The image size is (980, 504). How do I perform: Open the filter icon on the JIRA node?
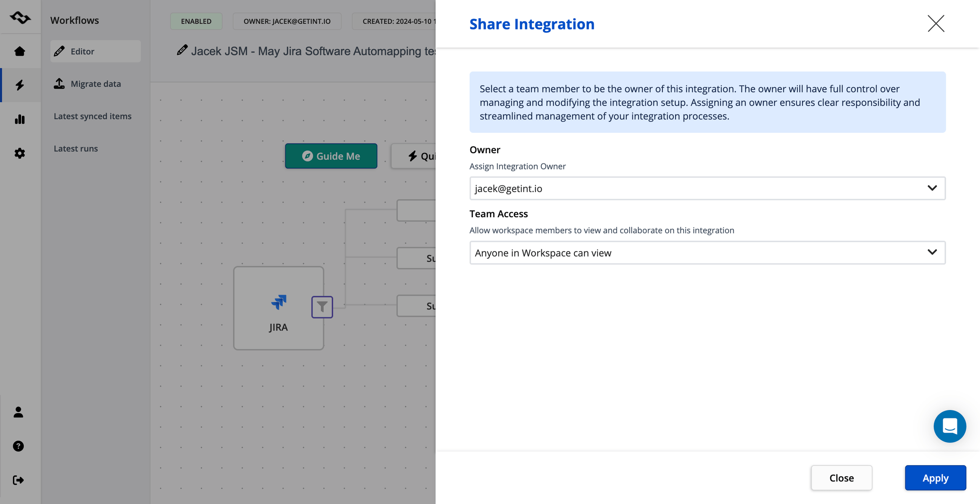tap(322, 307)
